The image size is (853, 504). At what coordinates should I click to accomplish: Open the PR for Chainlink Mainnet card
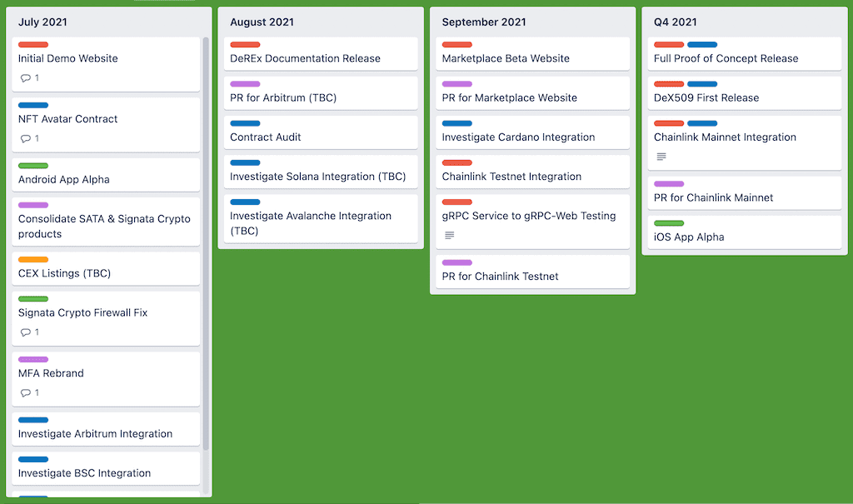[744, 192]
